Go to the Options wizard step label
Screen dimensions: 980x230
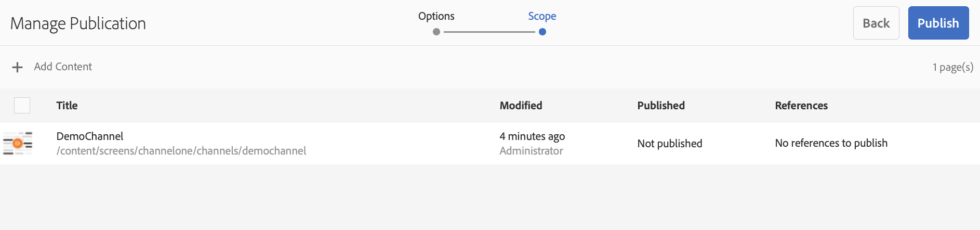pyautogui.click(x=436, y=16)
